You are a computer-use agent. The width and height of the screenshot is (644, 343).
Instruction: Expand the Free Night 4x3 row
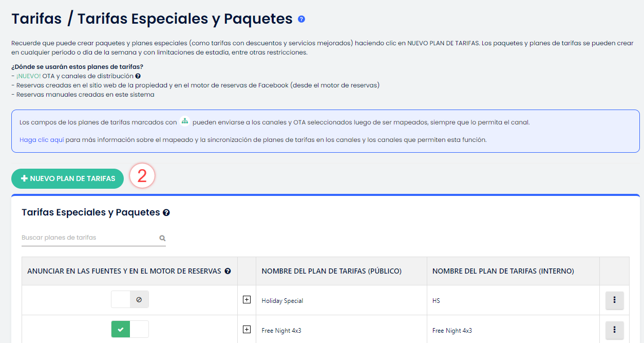click(x=247, y=330)
